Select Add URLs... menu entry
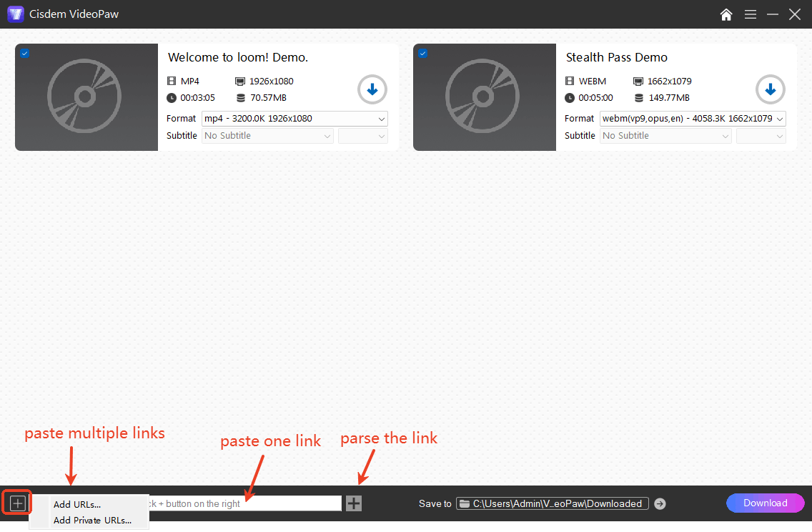The width and height of the screenshot is (812, 532). (77, 504)
